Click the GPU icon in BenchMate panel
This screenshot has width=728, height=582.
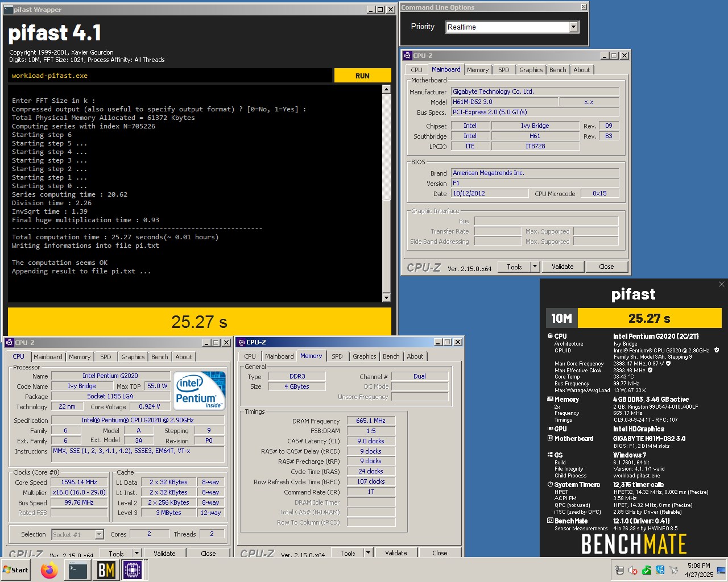click(550, 429)
